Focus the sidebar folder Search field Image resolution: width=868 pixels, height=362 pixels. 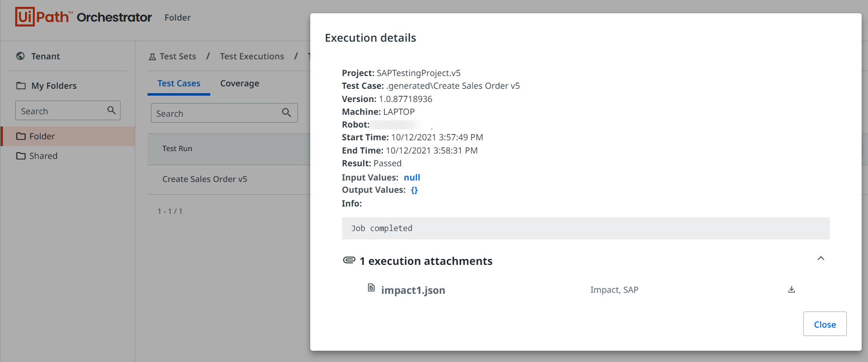(68, 111)
